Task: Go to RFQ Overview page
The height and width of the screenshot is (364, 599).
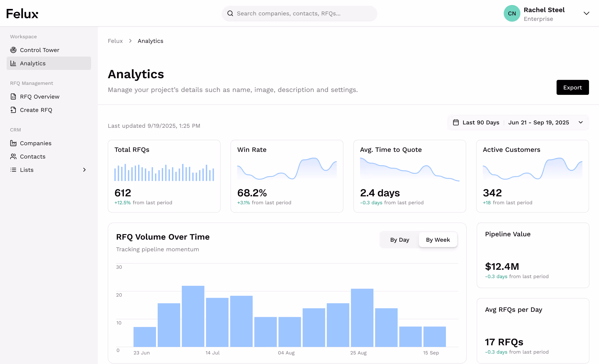Action: point(40,97)
